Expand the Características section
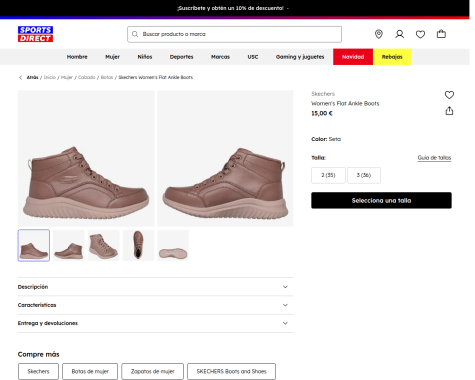Viewport: 475px width, 380px height. pyautogui.click(x=155, y=305)
